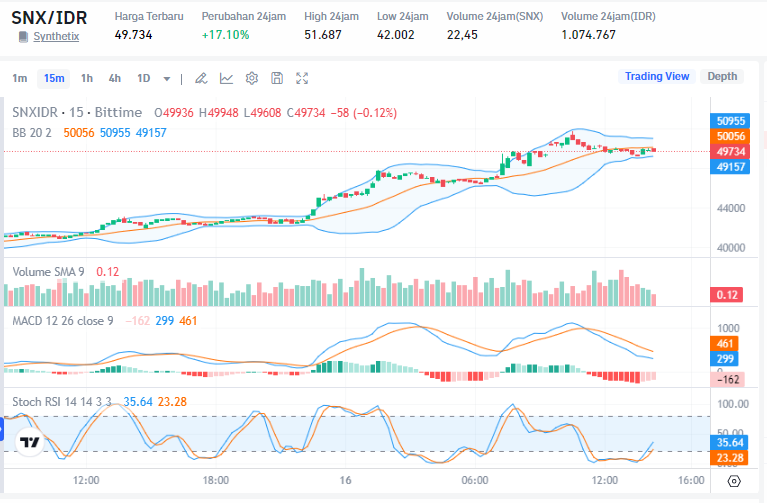767x503 pixels.
Task: Open the Synthetix info link
Action: coord(56,37)
